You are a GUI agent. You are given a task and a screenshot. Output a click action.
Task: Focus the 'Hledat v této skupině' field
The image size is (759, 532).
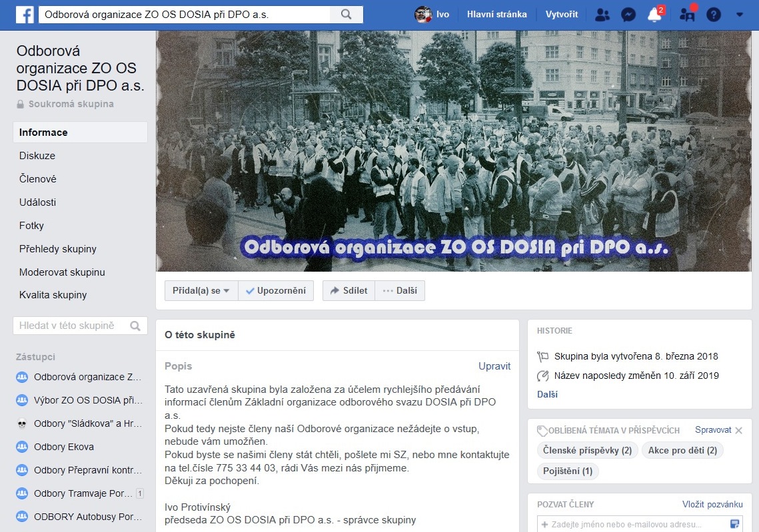click(x=81, y=326)
